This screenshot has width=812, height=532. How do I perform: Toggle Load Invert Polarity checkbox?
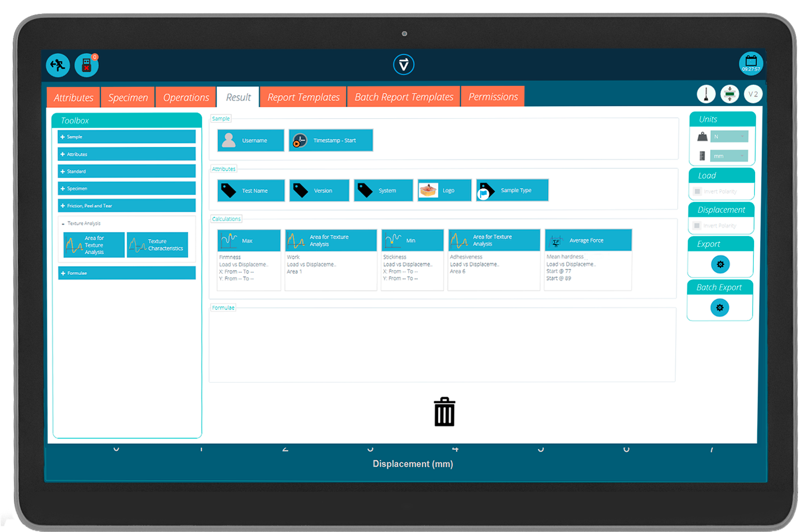coord(697,192)
